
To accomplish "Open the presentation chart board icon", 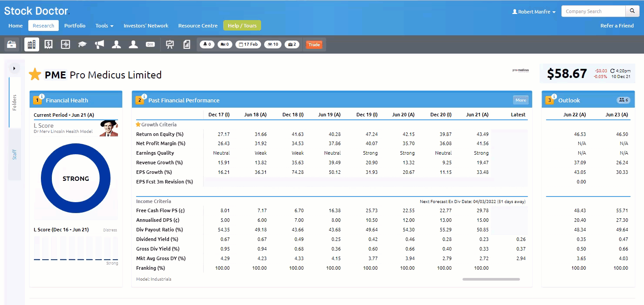I will pos(170,44).
